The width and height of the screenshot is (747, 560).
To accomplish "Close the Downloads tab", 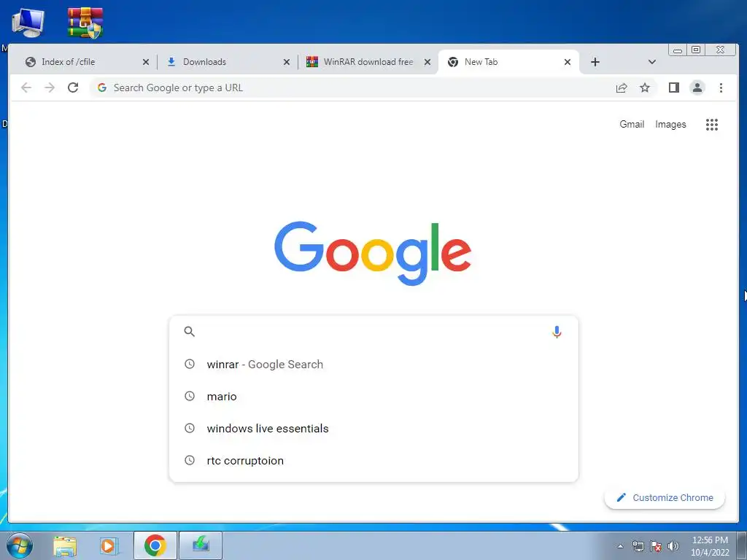I will pyautogui.click(x=286, y=62).
